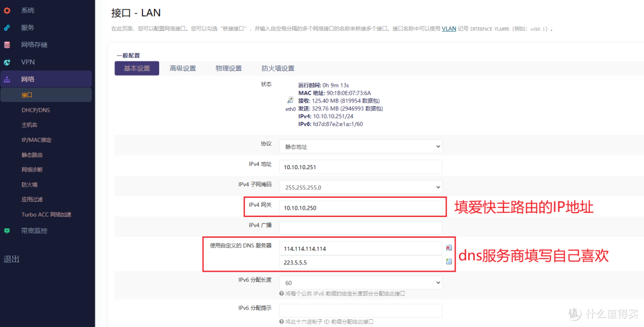Add a new DNS server entry icon
This screenshot has width=644, height=327.
448,261
